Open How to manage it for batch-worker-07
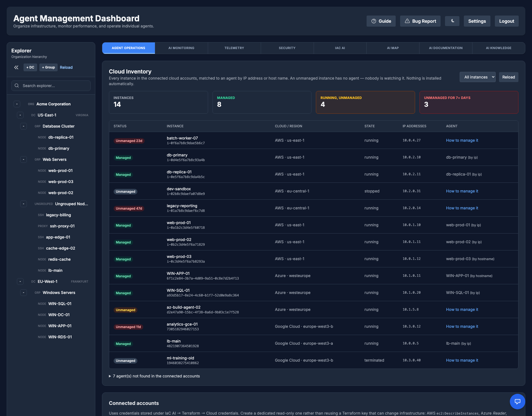 tap(462, 140)
